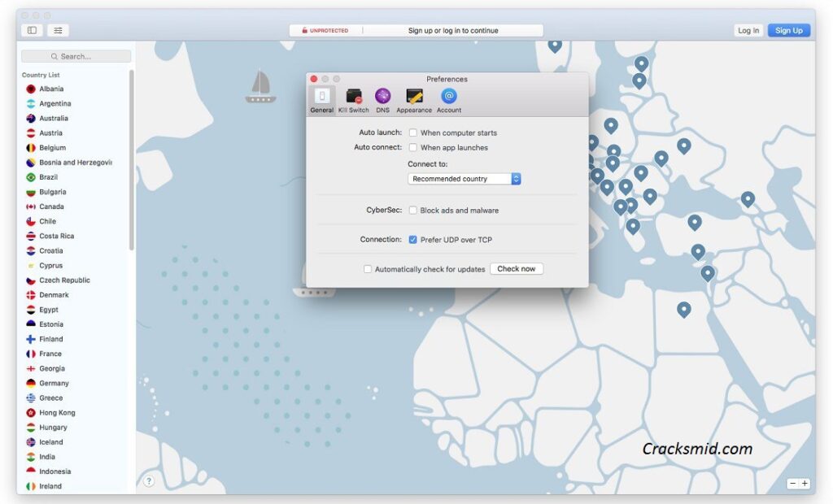This screenshot has width=833, height=504.
Task: Switch to the General preferences tab
Action: pyautogui.click(x=322, y=100)
